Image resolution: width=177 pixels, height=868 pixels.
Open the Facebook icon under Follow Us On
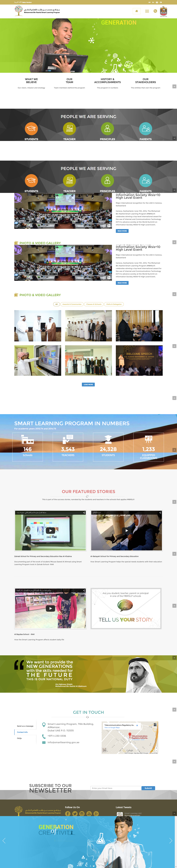pyautogui.click(x=68, y=813)
